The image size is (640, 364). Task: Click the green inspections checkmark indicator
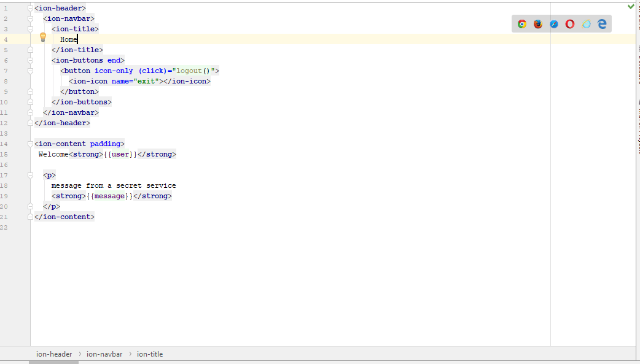(x=630, y=6)
